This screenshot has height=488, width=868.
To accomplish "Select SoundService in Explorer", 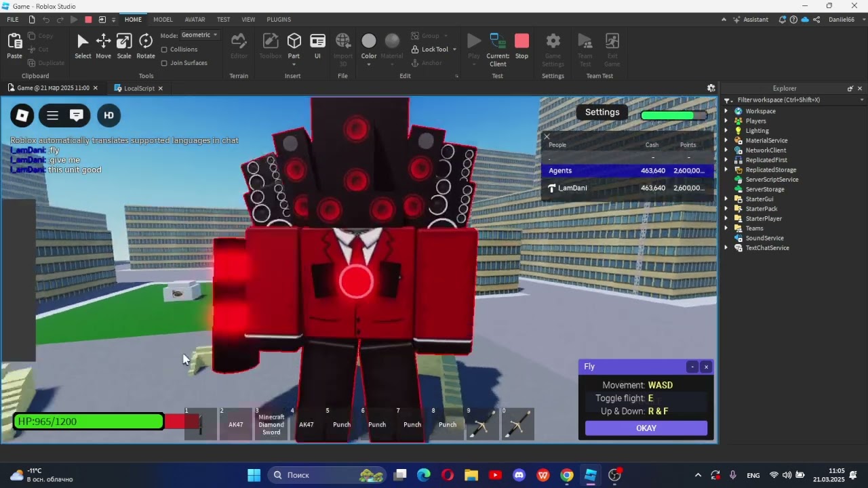I will pos(764,239).
